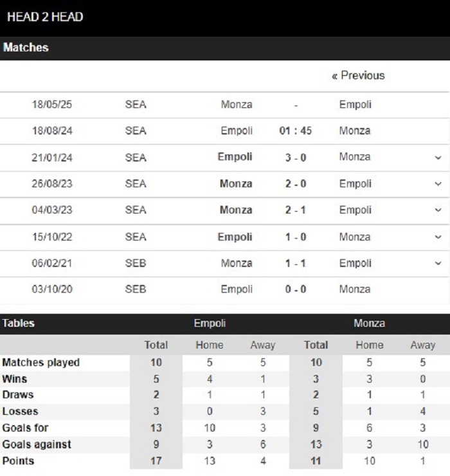Select Empoli Home column header

[x=210, y=345]
